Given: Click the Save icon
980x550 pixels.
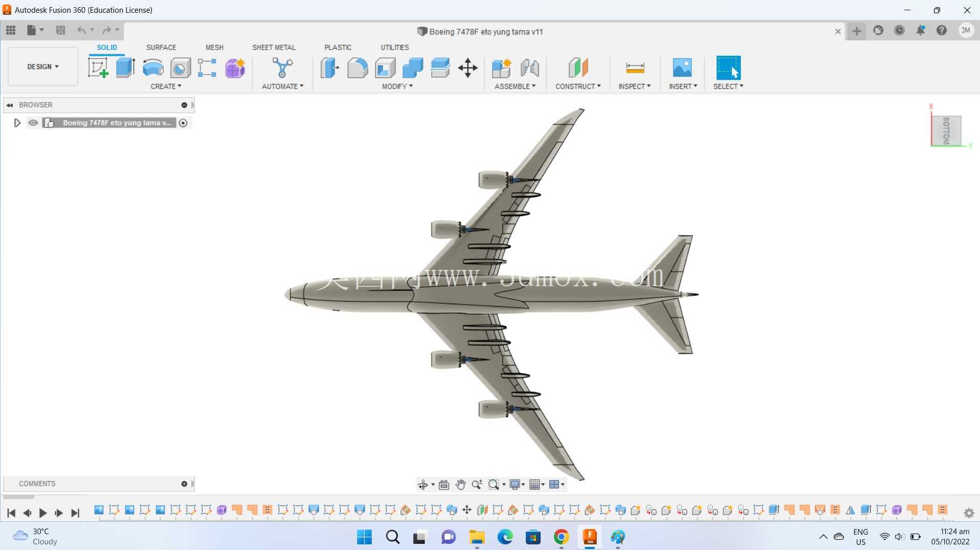Looking at the screenshot, I should point(60,30).
